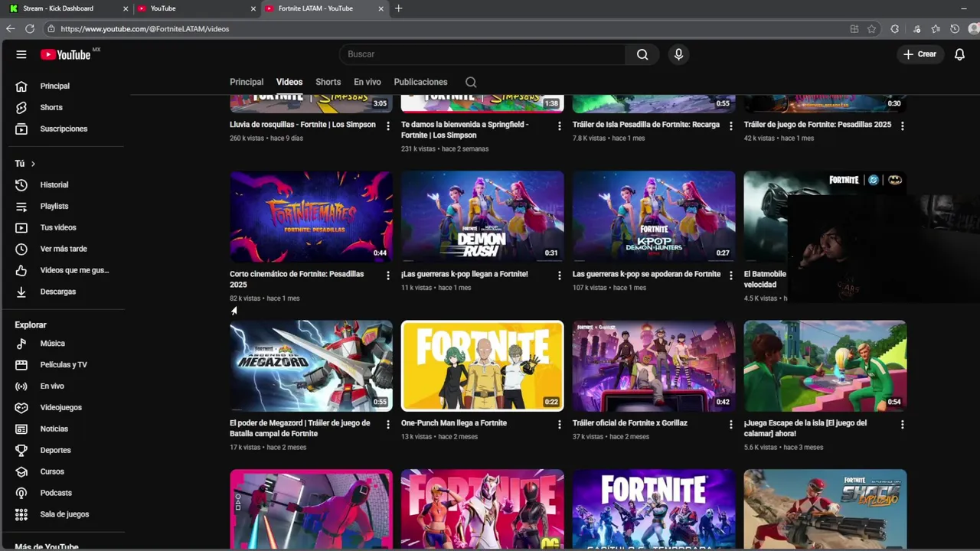Select the channel Videos tab
Image resolution: width=980 pixels, height=551 pixels.
[289, 82]
